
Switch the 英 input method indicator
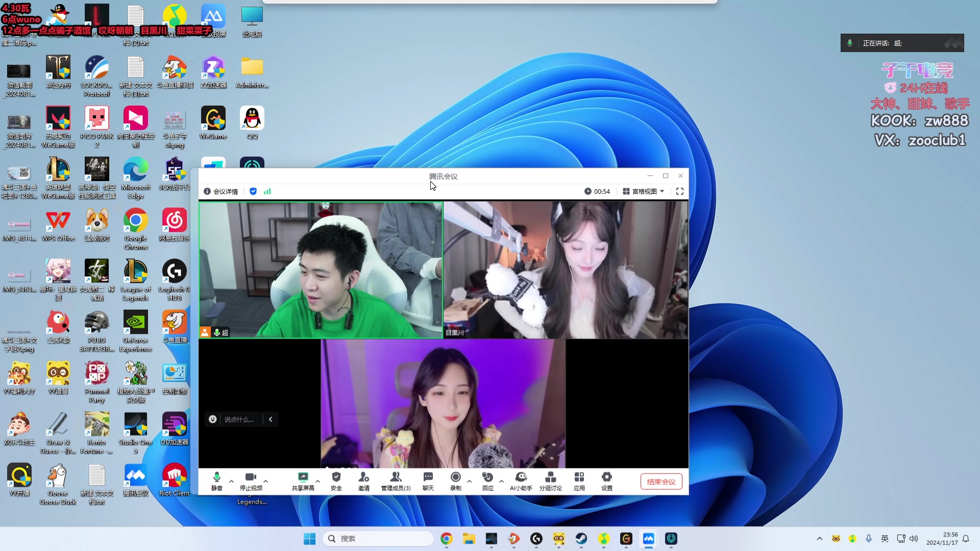(885, 539)
